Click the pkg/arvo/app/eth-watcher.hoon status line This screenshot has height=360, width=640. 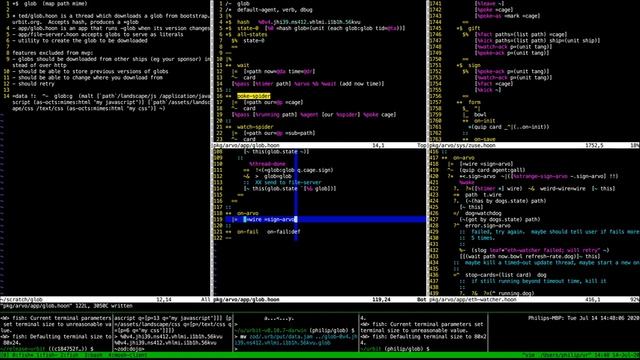[x=533, y=300]
